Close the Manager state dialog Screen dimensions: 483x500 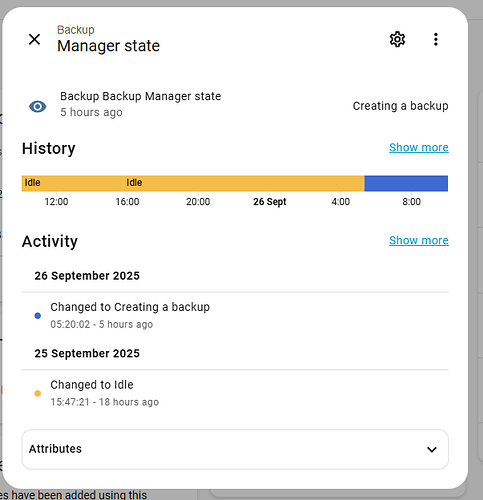point(34,39)
